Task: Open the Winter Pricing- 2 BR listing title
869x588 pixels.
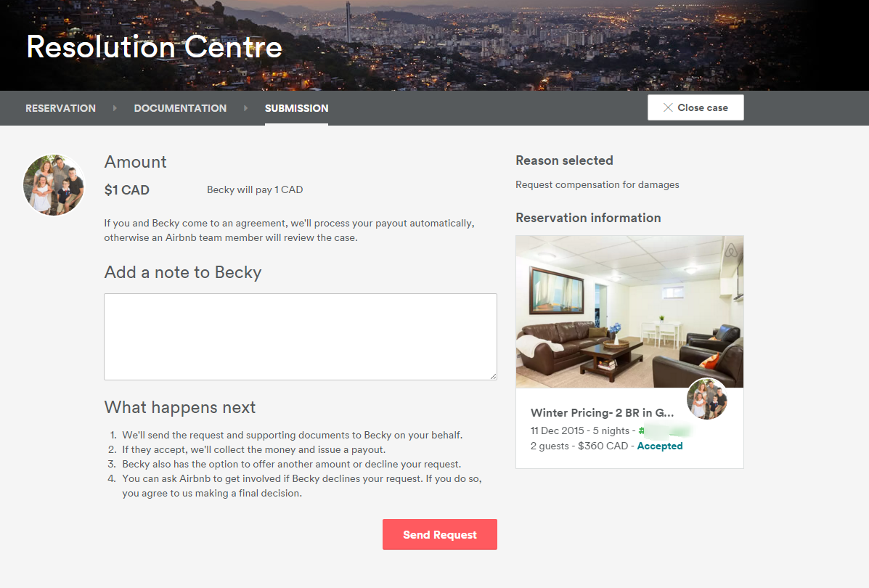Action: pyautogui.click(x=602, y=413)
